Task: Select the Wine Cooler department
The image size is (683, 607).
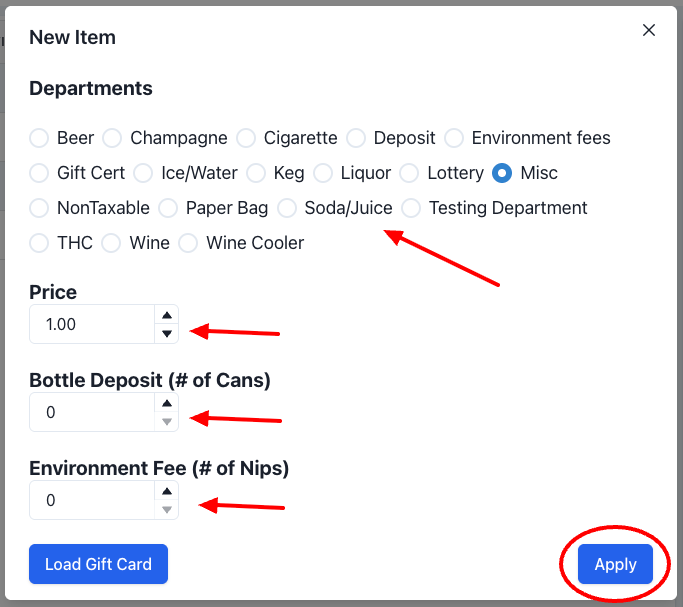Action: point(188,243)
